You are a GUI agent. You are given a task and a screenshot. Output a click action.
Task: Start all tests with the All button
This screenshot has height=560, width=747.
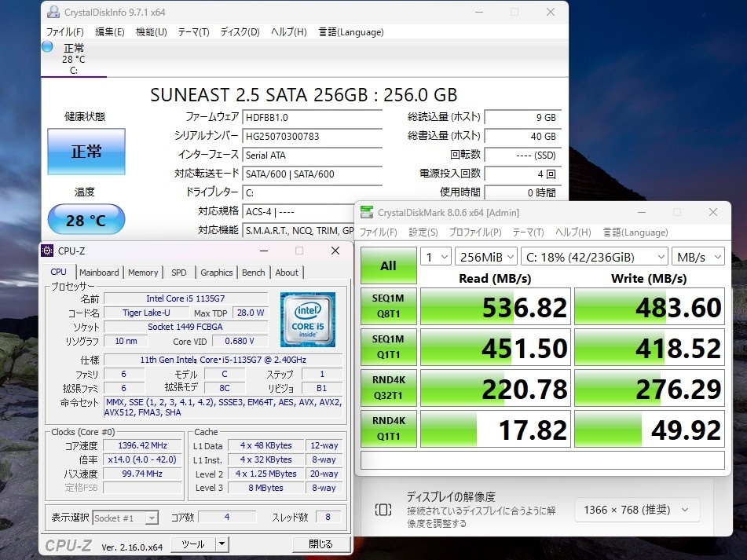click(388, 266)
